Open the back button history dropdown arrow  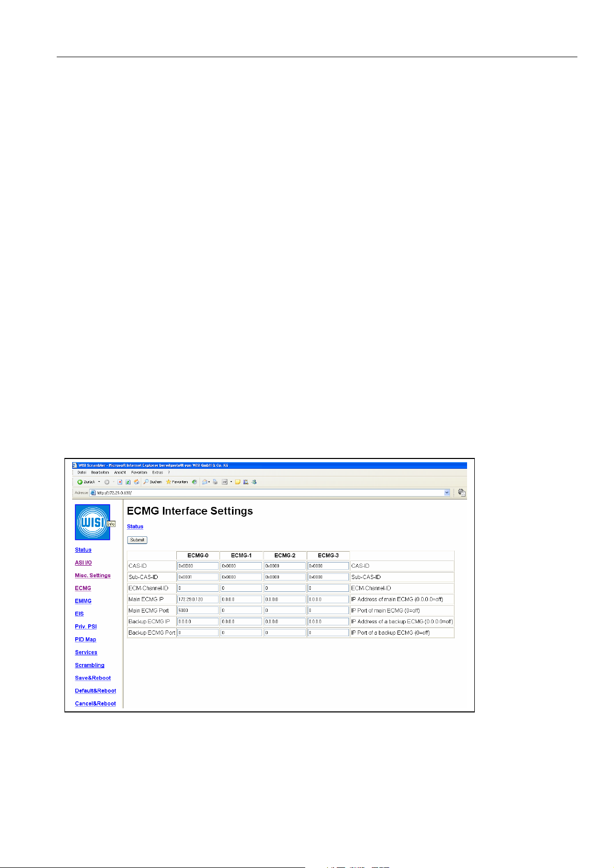point(99,482)
